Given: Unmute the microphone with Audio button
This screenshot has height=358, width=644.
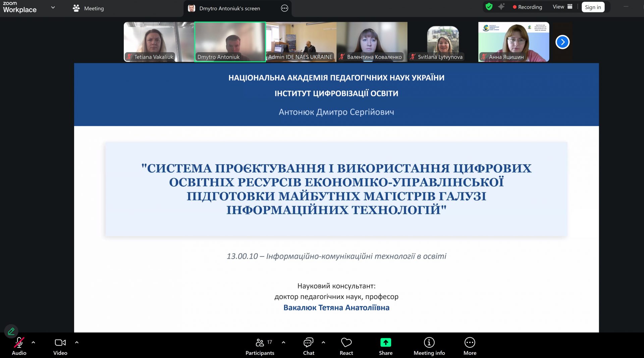Looking at the screenshot, I should click(19, 346).
